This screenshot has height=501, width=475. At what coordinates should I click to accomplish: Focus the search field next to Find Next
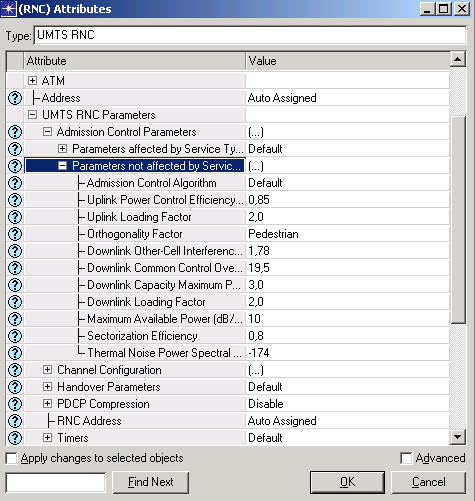tap(56, 482)
